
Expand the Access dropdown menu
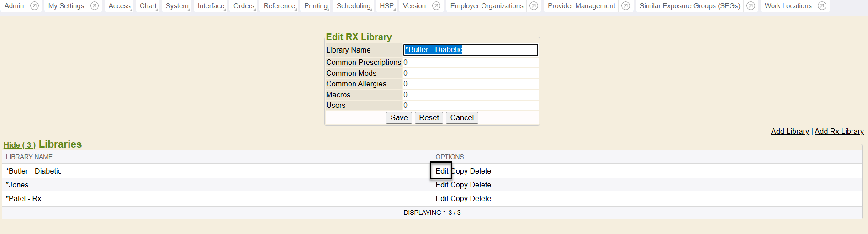(120, 6)
